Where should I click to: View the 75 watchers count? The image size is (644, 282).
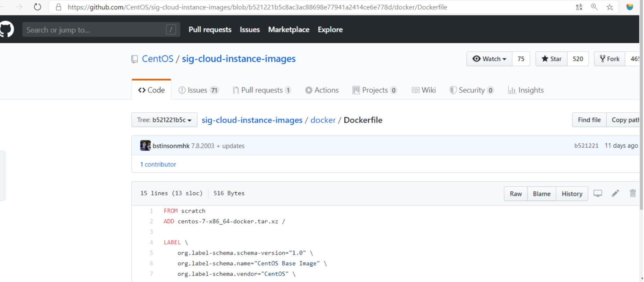[x=521, y=59]
